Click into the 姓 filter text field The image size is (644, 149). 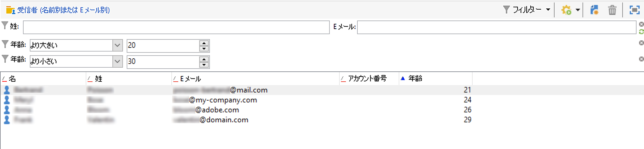tap(176, 27)
